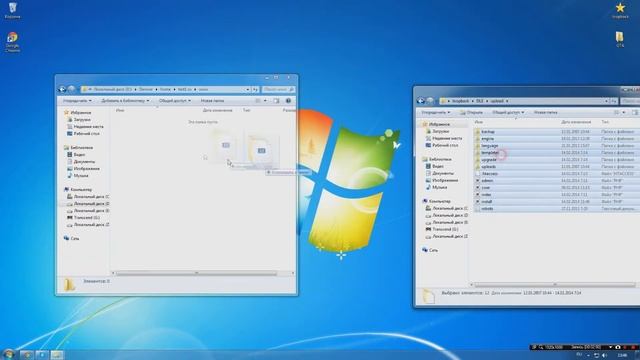
Task: Refresh the left window's address bar
Action: [256, 89]
